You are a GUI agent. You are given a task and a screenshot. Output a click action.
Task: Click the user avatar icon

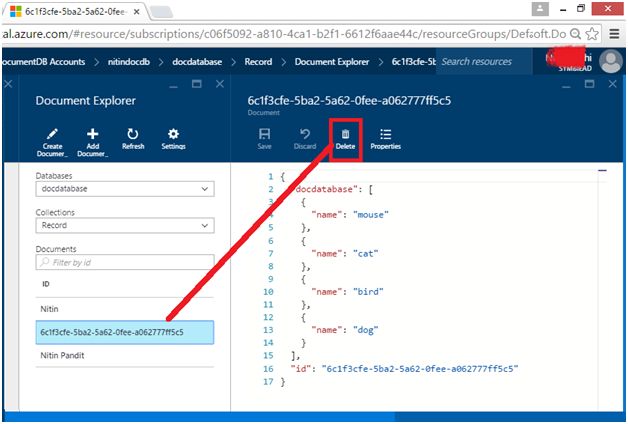pos(610,62)
